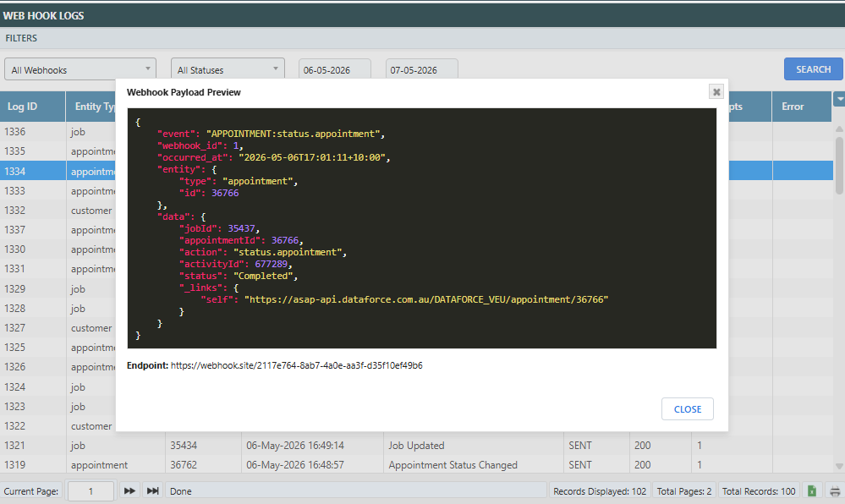
Task: Open the All Webhooks dropdown
Action: (x=80, y=69)
